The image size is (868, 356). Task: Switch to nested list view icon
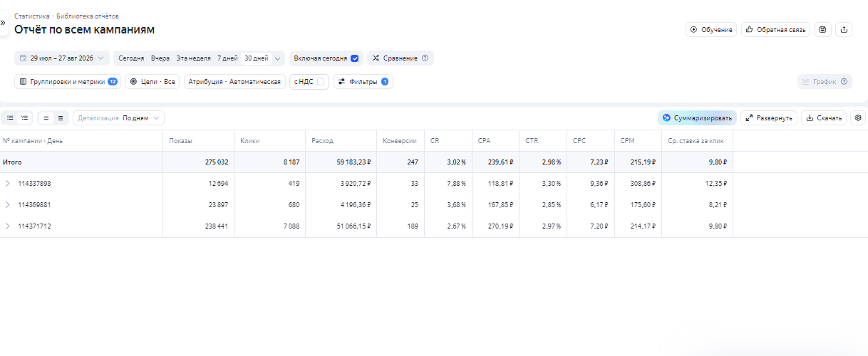click(x=24, y=117)
